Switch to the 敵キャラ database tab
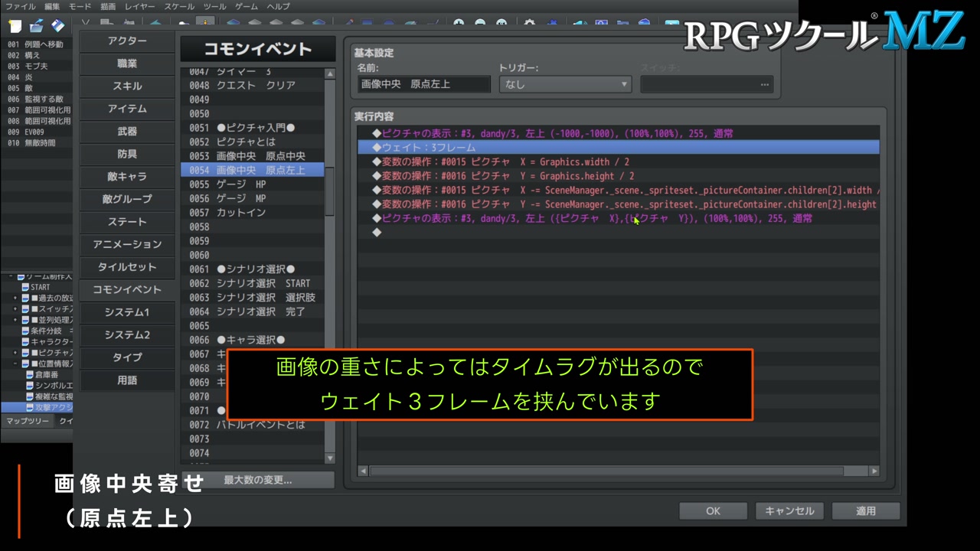The width and height of the screenshot is (980, 551). pos(127,177)
